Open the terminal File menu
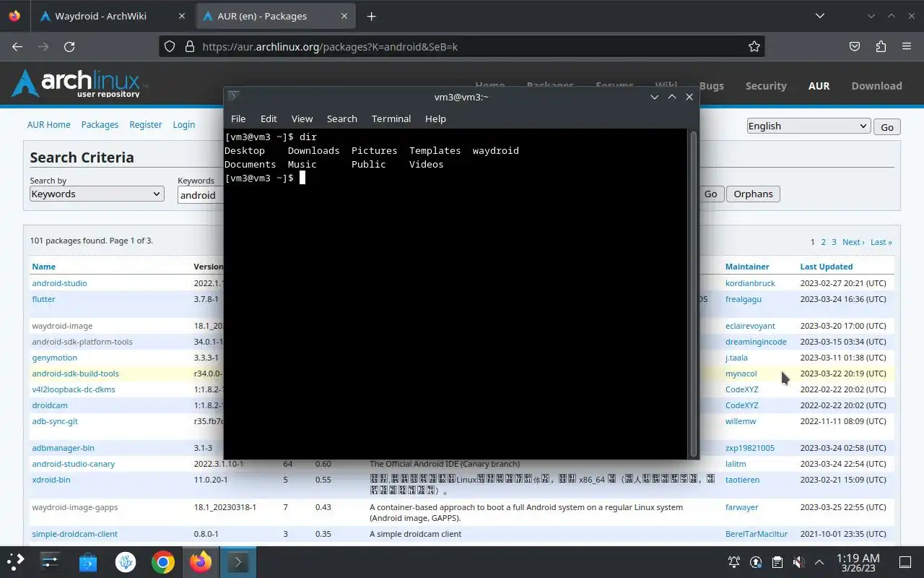 point(238,118)
